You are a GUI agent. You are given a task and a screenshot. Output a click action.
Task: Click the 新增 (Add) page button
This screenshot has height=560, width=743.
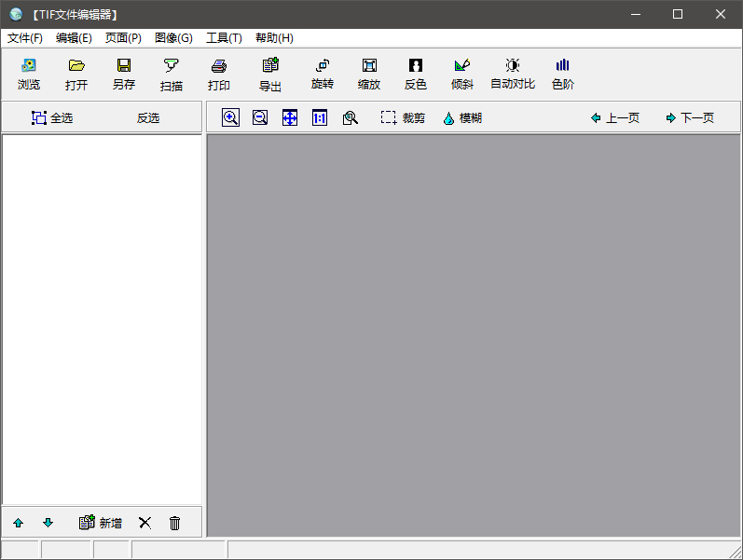[x=101, y=523]
